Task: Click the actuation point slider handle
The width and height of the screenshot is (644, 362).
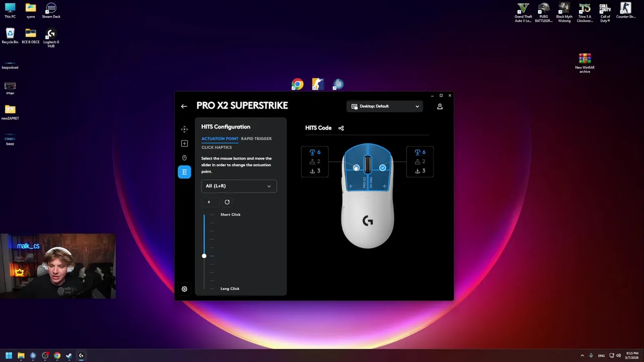Action: click(204, 256)
